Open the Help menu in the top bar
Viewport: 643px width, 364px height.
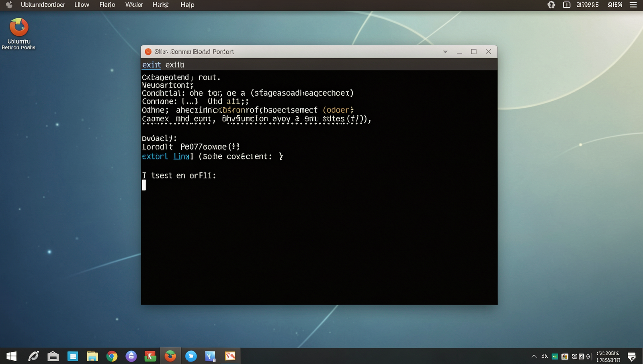pos(187,5)
